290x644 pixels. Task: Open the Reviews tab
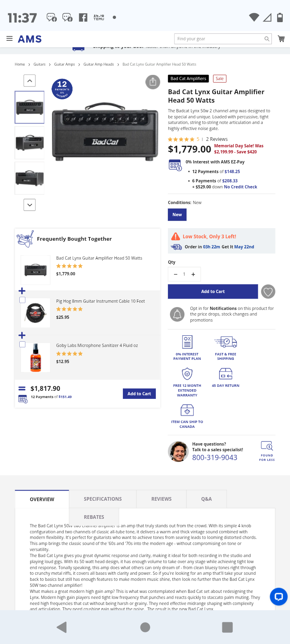(x=162, y=499)
